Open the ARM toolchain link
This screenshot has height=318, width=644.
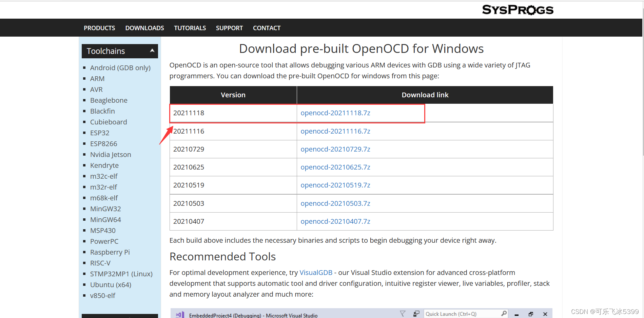click(x=97, y=79)
